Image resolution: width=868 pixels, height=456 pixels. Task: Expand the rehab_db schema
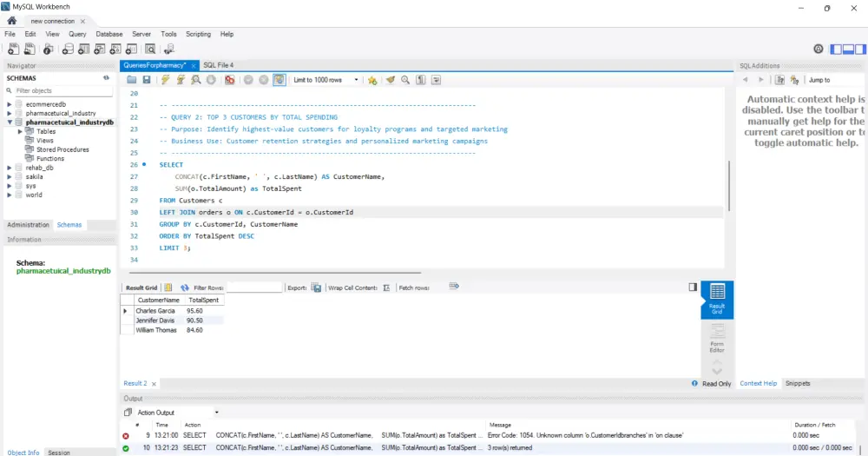[10, 168]
